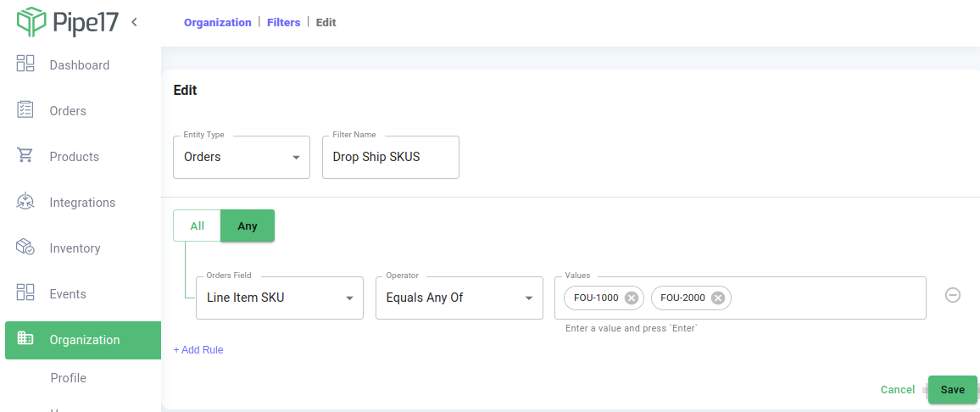Image resolution: width=980 pixels, height=412 pixels.
Task: Remove the rule with minus circle icon
Action: tap(953, 295)
